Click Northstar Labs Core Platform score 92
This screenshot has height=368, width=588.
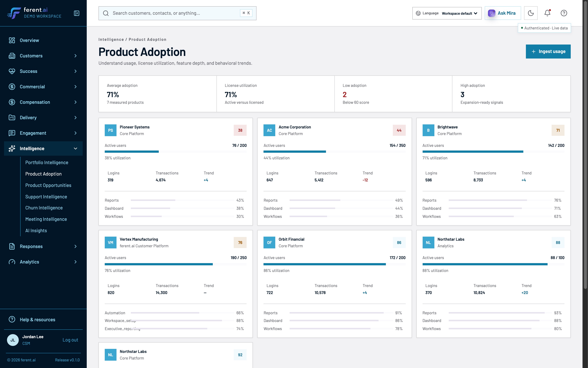(240, 355)
